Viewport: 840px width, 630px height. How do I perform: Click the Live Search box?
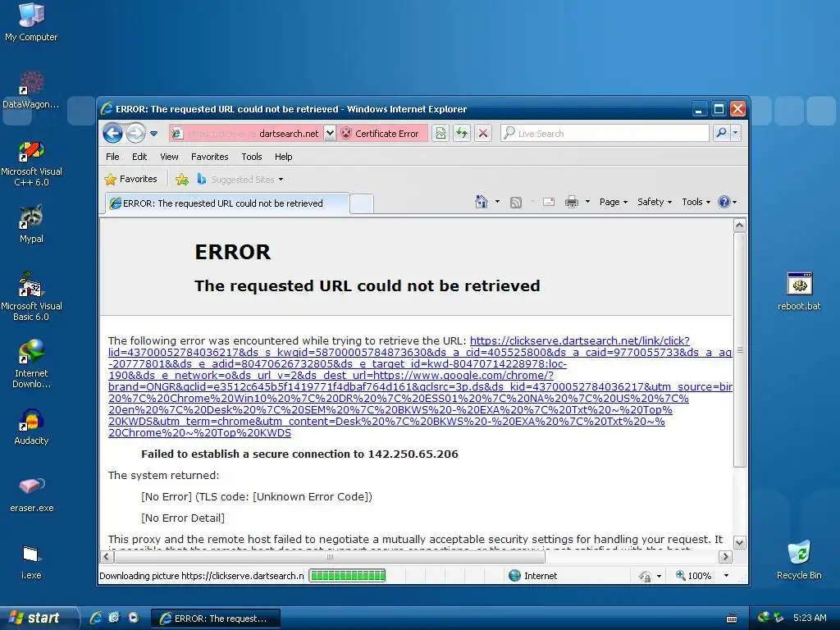point(605,134)
